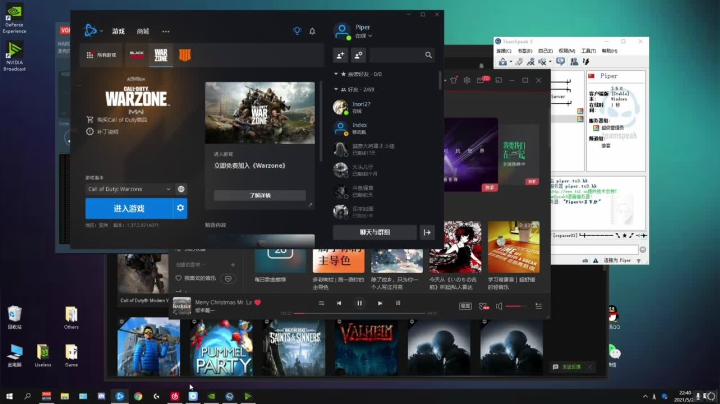Screen dimensions: 720x404
Task: Show hidden tray icons chevron
Action: [x=645, y=396]
